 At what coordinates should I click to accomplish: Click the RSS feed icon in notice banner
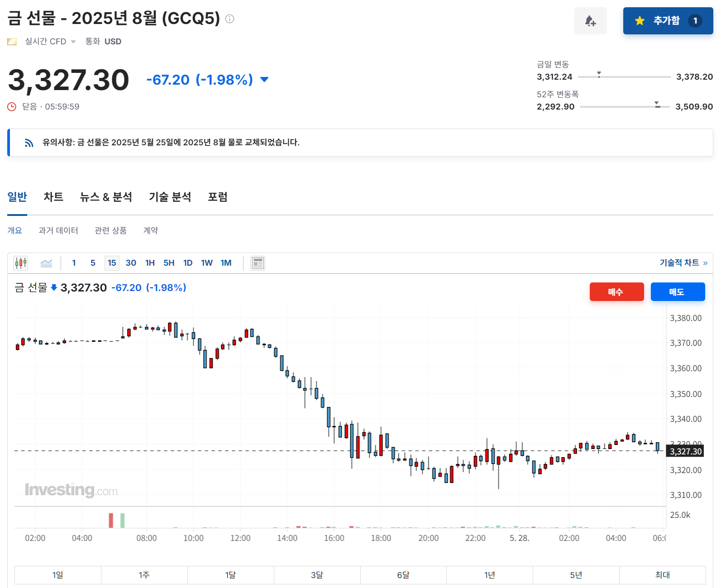[x=29, y=143]
